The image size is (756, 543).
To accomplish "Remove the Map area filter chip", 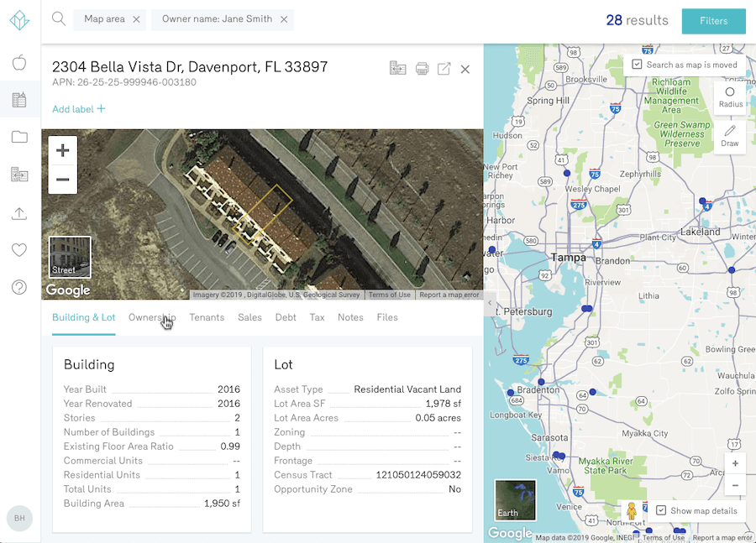I will [136, 19].
